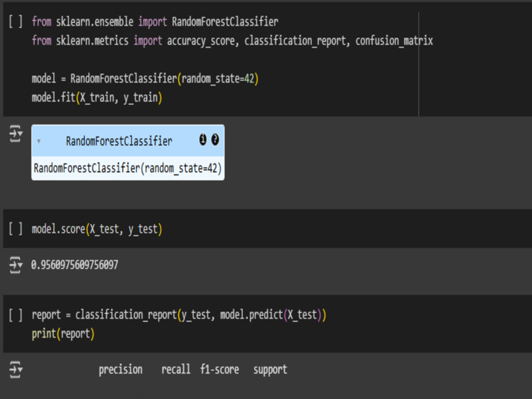The height and width of the screenshot is (399, 532).
Task: Open output options for the 0.956 score result
Action: [x=16, y=265]
